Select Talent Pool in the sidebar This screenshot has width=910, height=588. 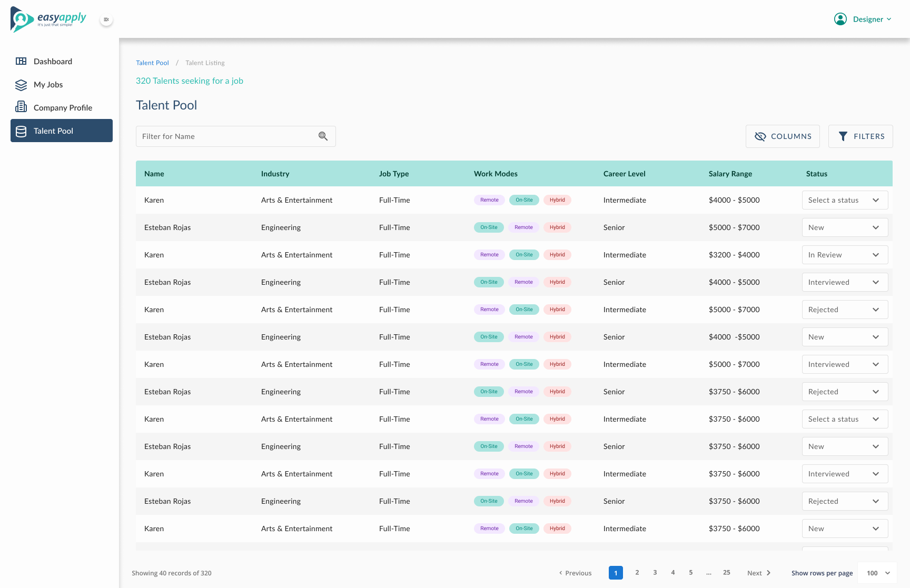(62, 131)
